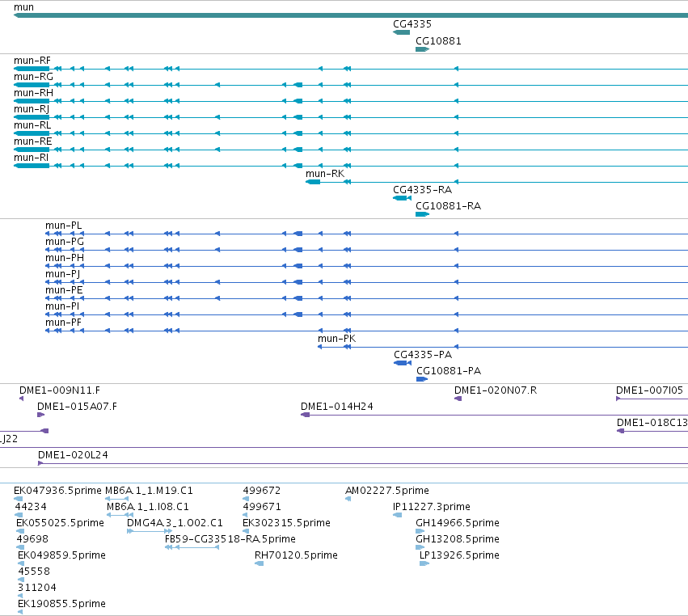This screenshot has width=688, height=616.
Task: Click the MB6A.1_1.I08.C1 EST label
Action: coord(147,507)
